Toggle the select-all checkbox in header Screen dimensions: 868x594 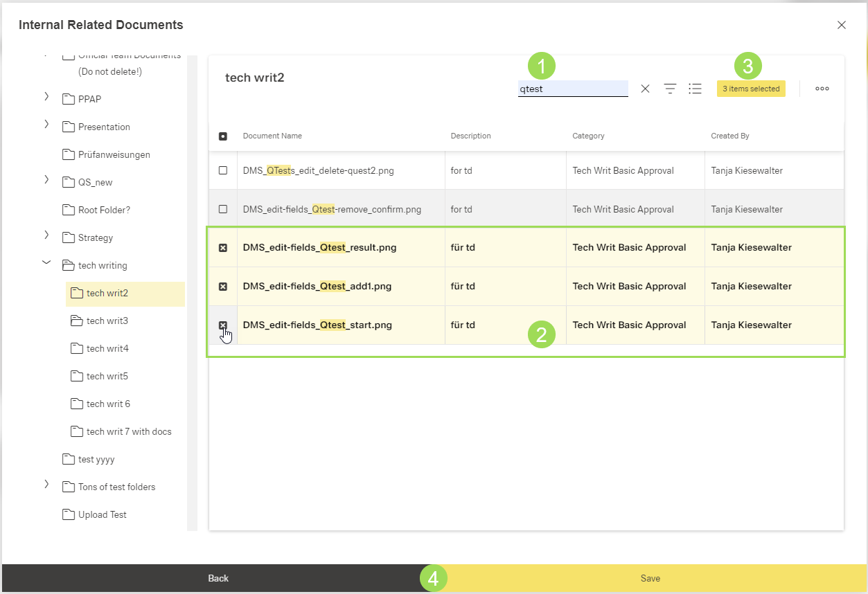pos(223,136)
